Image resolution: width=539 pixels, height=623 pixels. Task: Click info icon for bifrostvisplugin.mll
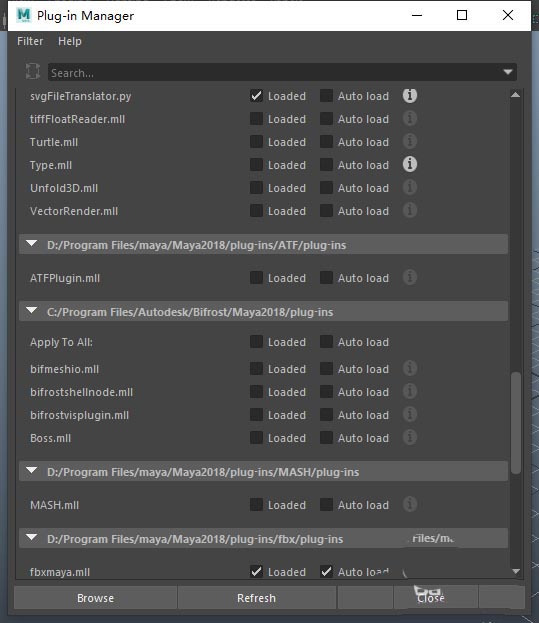tap(410, 415)
